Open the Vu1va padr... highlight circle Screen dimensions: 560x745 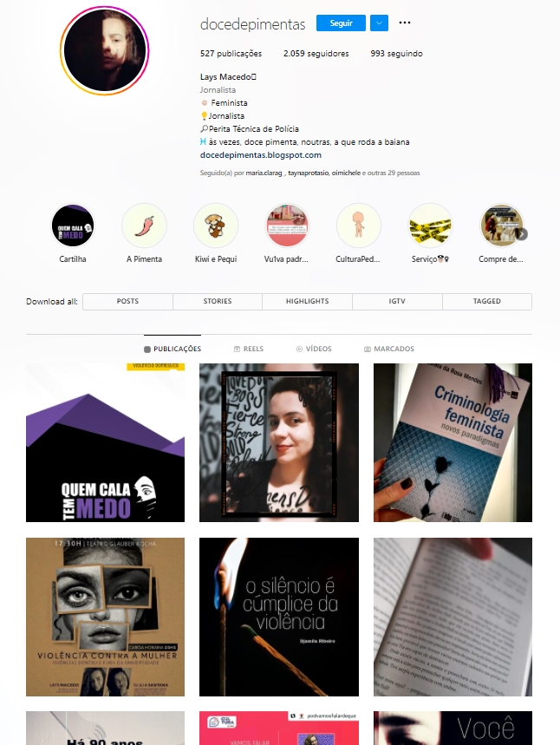287,225
